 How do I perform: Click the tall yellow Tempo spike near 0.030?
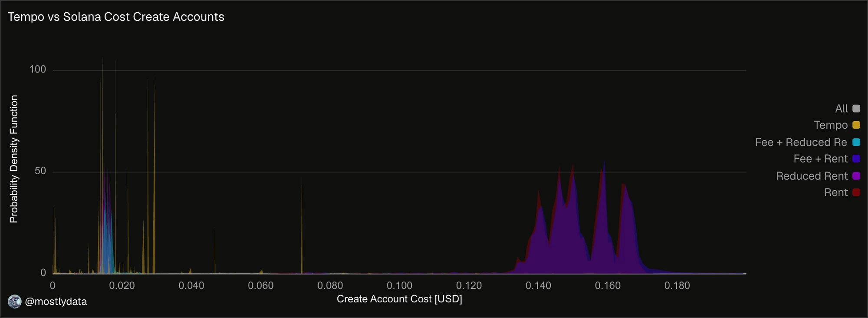click(155, 195)
